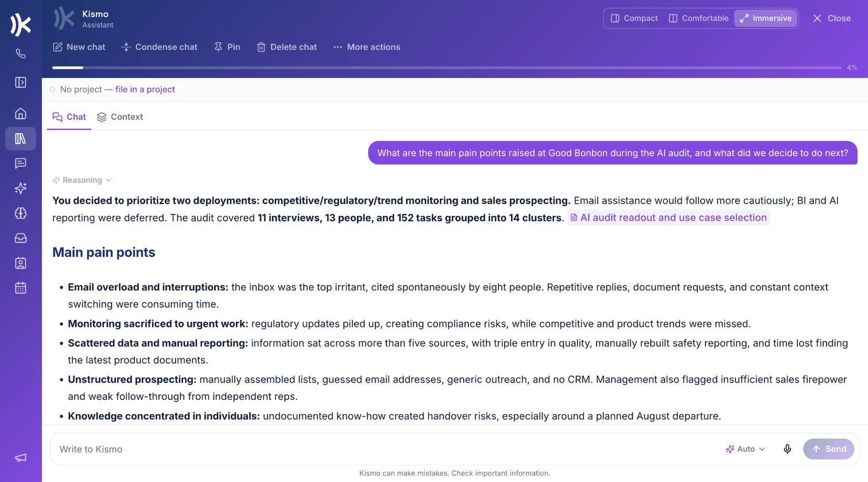
Task: Select the Immersive view mode
Action: pyautogui.click(x=766, y=18)
